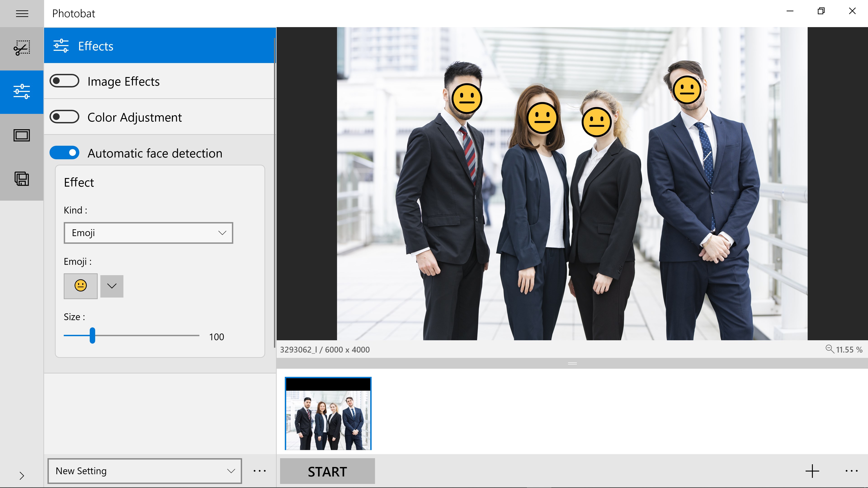The image size is (868, 488).
Task: Turn on Color Adjustment toggle
Action: [x=64, y=117]
